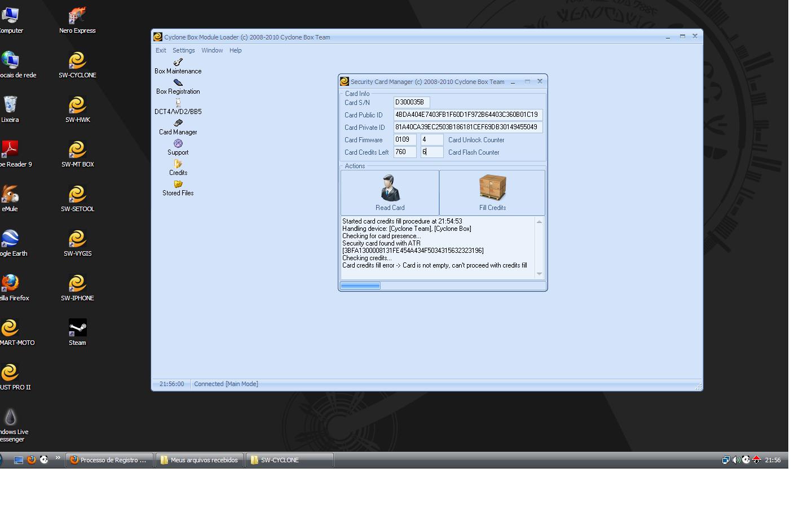Click the Card Credits Left field
Viewport: 812px width, 508px height.
click(405, 152)
